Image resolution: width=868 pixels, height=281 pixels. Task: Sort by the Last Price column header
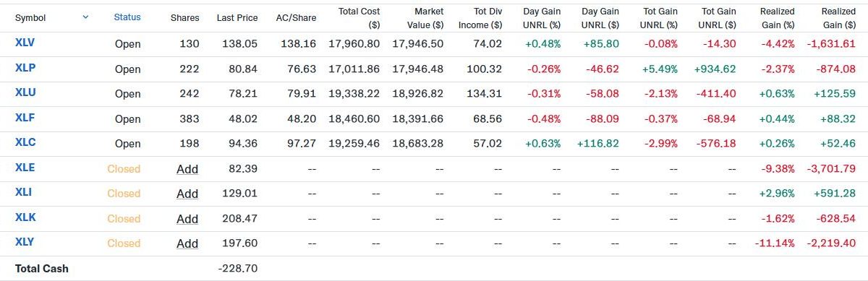coord(237,17)
